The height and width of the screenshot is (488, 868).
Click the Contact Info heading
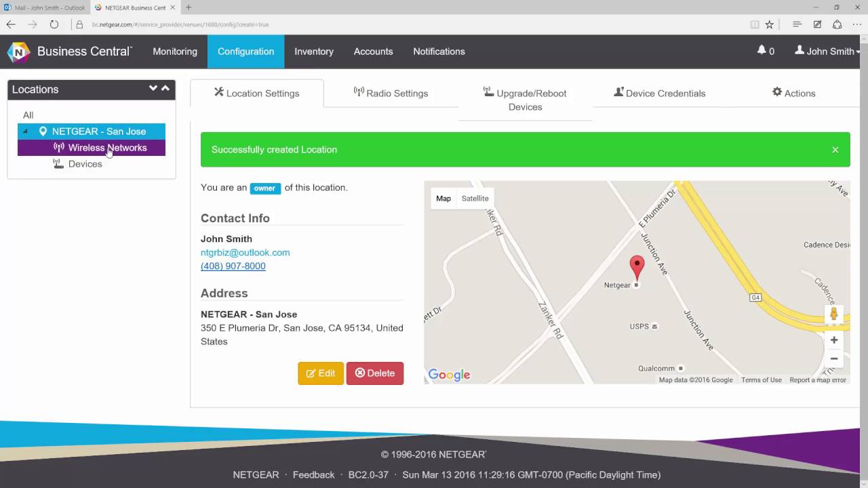click(235, 218)
